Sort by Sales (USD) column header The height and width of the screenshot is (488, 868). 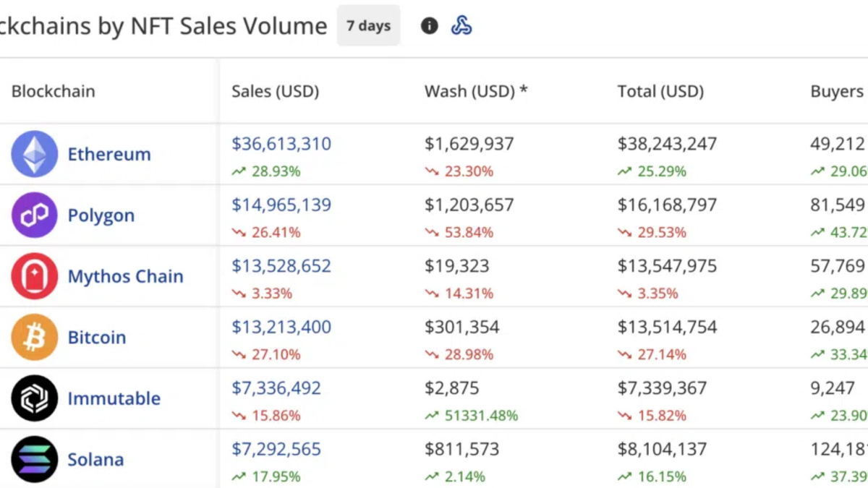tap(275, 91)
